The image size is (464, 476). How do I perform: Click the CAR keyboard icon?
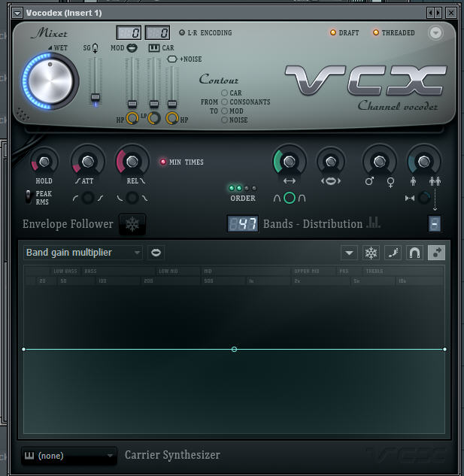(154, 47)
